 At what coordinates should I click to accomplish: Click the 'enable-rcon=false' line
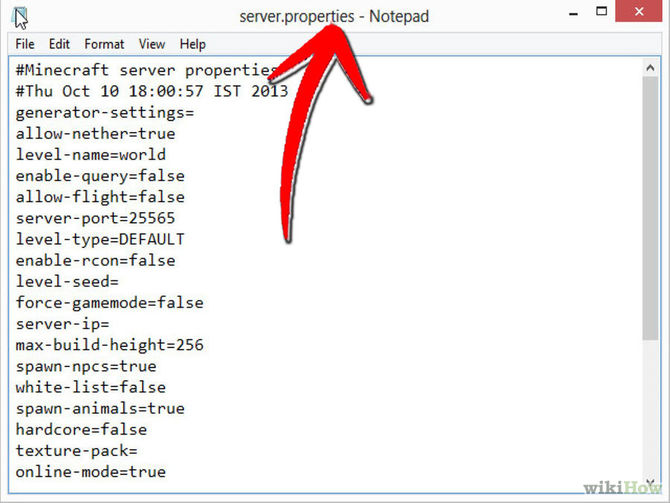(95, 260)
